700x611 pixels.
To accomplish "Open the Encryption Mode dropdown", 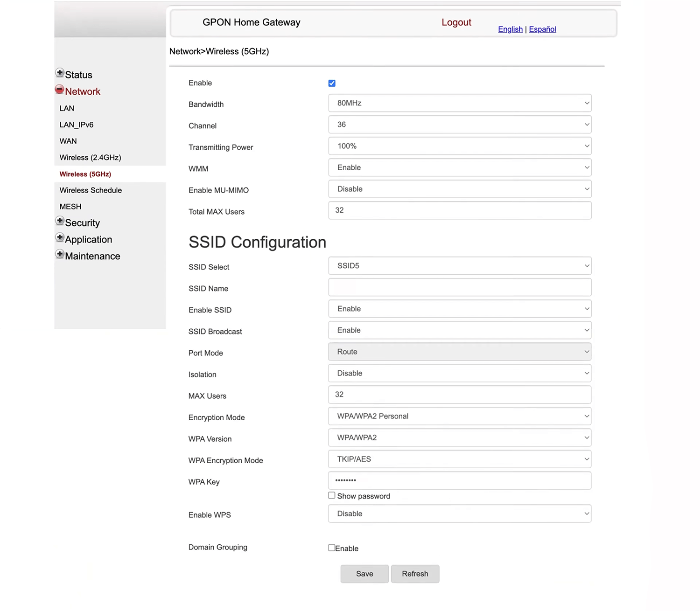I will click(x=460, y=416).
